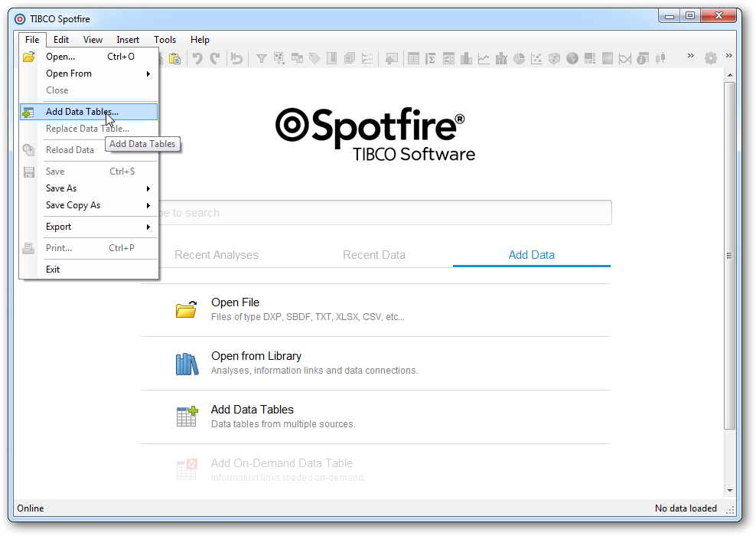
Task: Click the table visualization toolbar icon
Action: pyautogui.click(x=413, y=58)
